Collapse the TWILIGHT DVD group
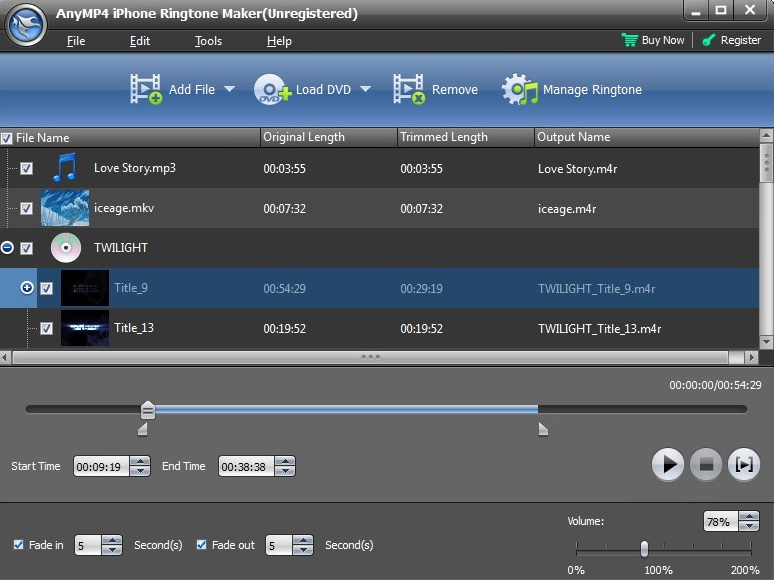 tap(7, 247)
